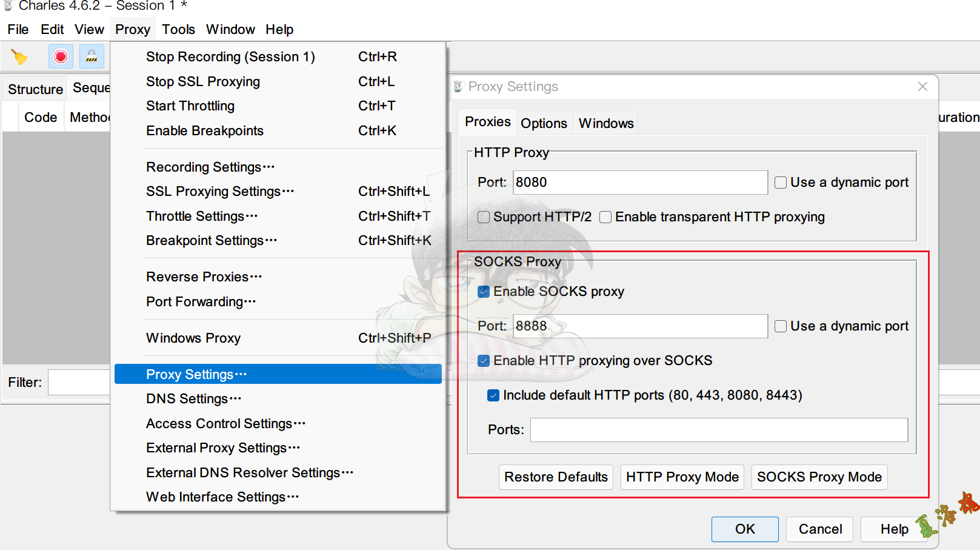
Task: Open the Tools menu
Action: click(x=178, y=29)
